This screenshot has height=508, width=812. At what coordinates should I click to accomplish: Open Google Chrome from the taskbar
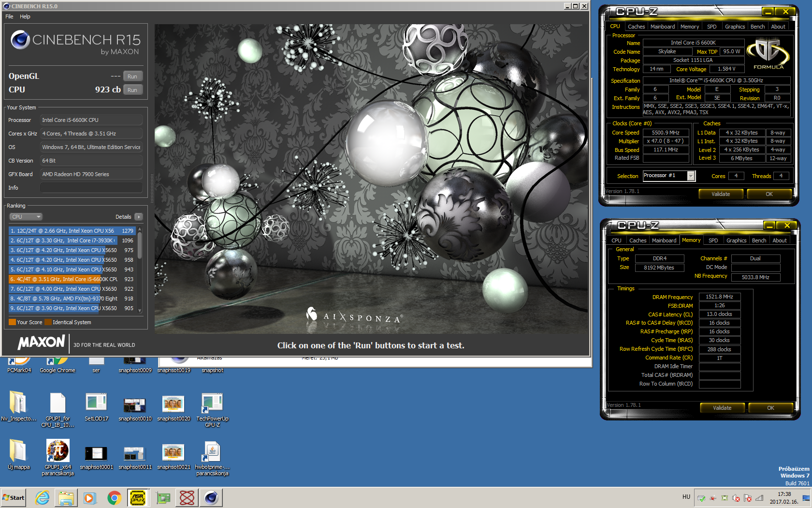(114, 498)
